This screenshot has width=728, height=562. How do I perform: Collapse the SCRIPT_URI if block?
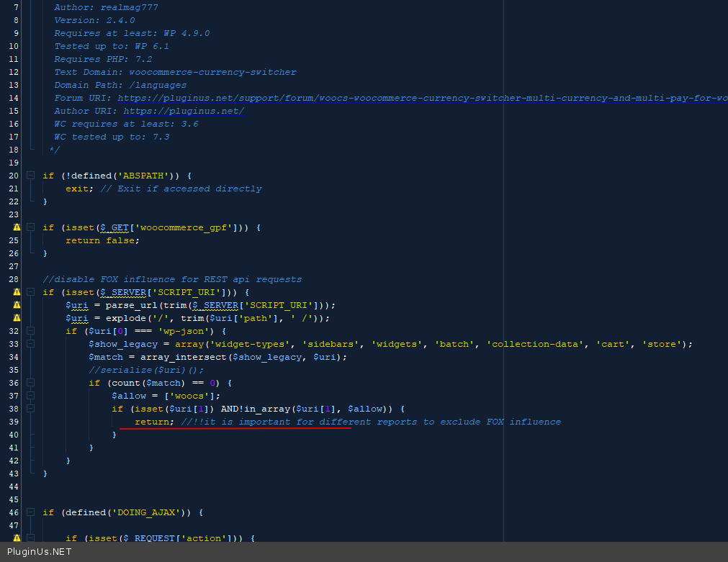pyautogui.click(x=30, y=292)
